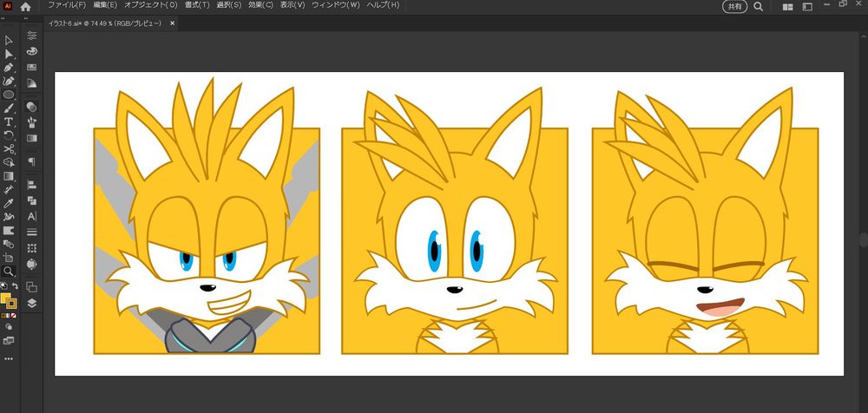The height and width of the screenshot is (413, 868).
Task: Reset default fill and stroke
Action: click(x=3, y=286)
